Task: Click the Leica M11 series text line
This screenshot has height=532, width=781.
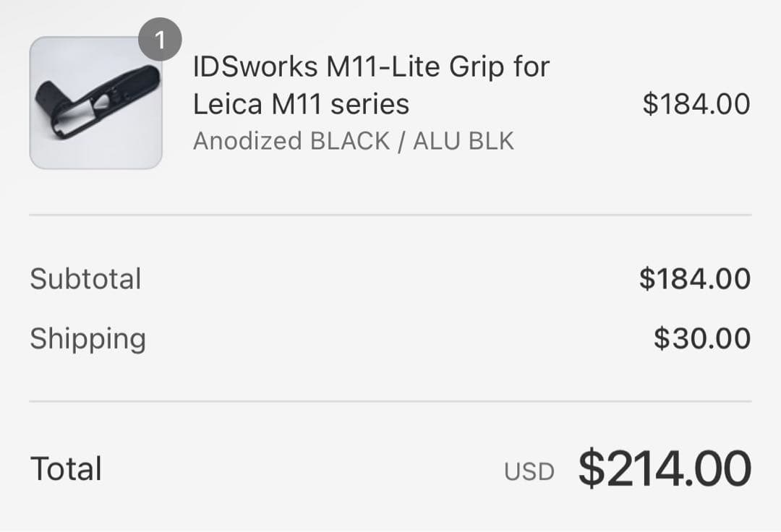Action: click(x=302, y=104)
